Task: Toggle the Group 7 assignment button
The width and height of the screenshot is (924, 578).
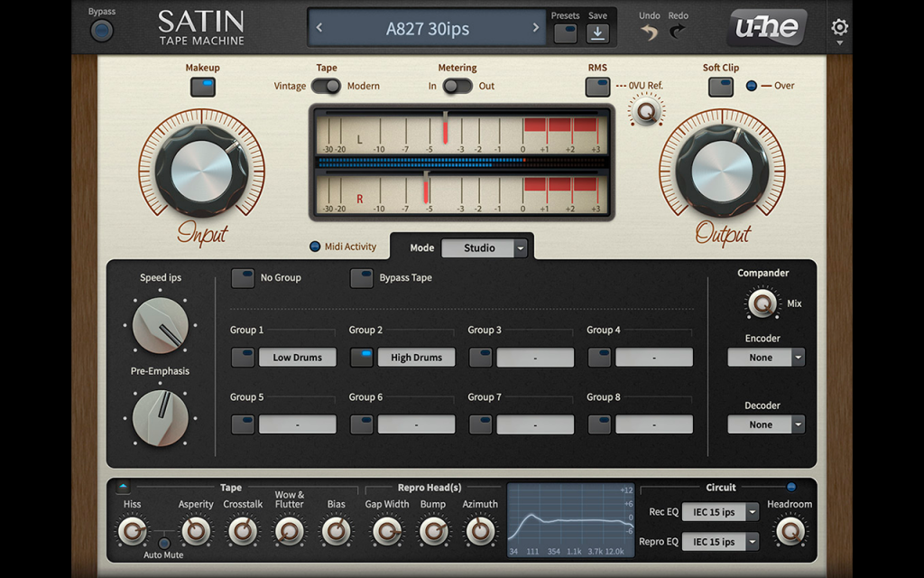Action: point(480,424)
